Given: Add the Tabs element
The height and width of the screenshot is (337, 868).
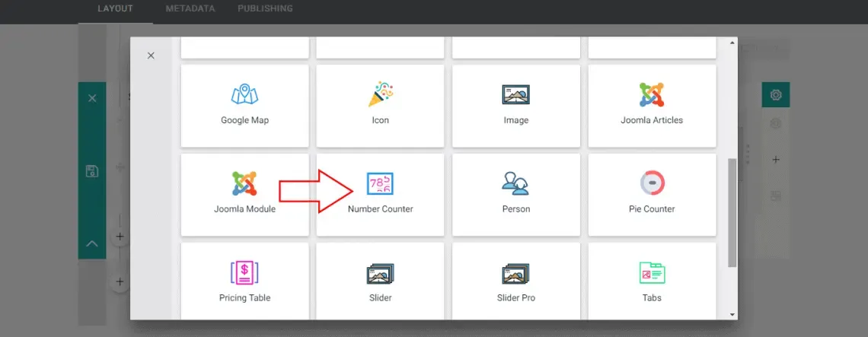Looking at the screenshot, I should click(652, 281).
